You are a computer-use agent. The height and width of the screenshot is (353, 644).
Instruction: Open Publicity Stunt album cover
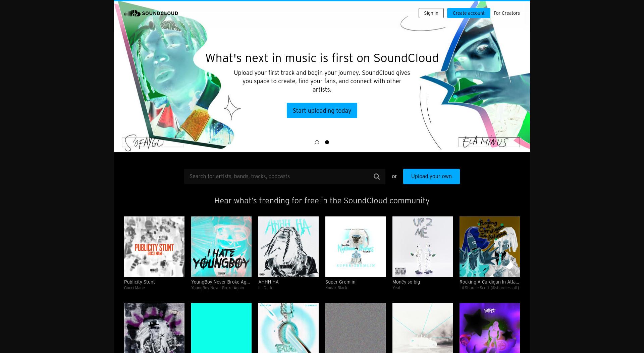point(154,247)
